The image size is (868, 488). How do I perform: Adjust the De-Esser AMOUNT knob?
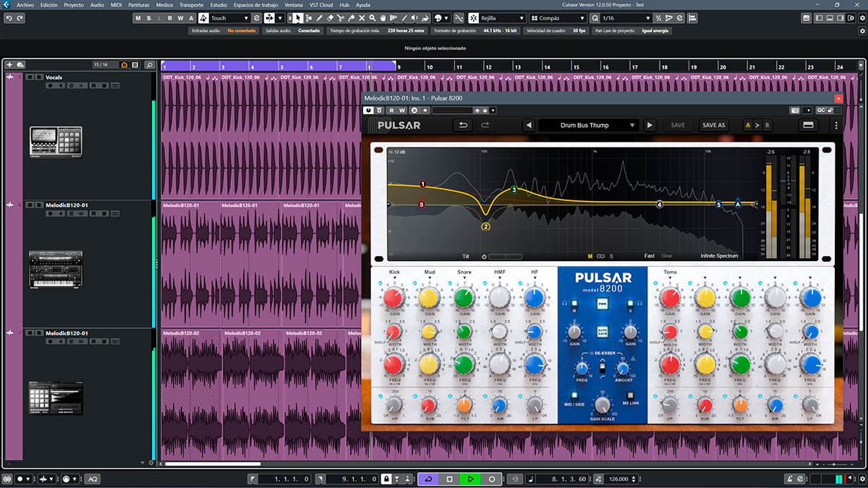pos(623,369)
